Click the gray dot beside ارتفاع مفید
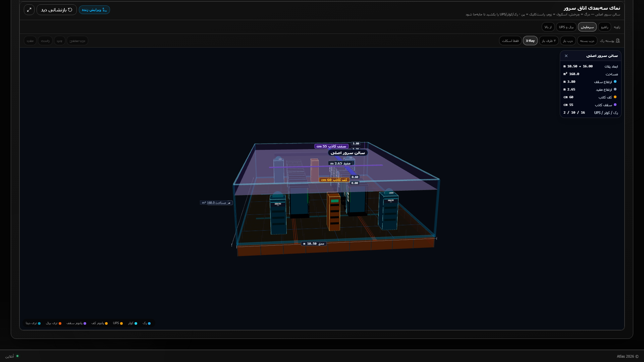The image size is (644, 362). point(615,89)
